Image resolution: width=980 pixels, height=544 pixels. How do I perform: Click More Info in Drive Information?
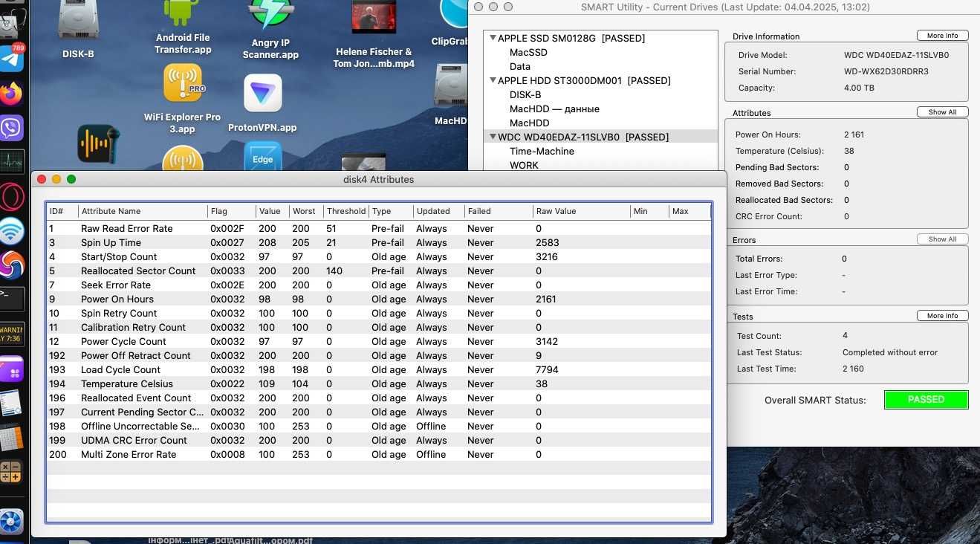[x=942, y=36]
